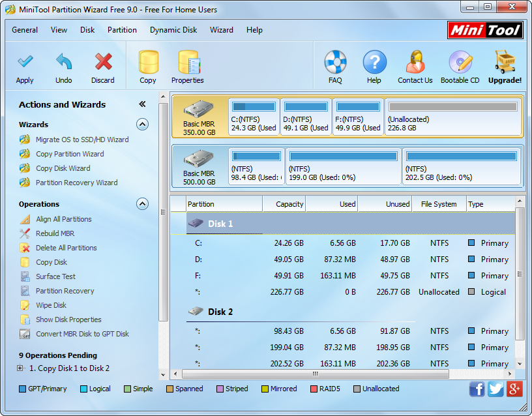
Task: Expand pending operation Copy Disk 1 to Disk 2
Action: point(20,368)
